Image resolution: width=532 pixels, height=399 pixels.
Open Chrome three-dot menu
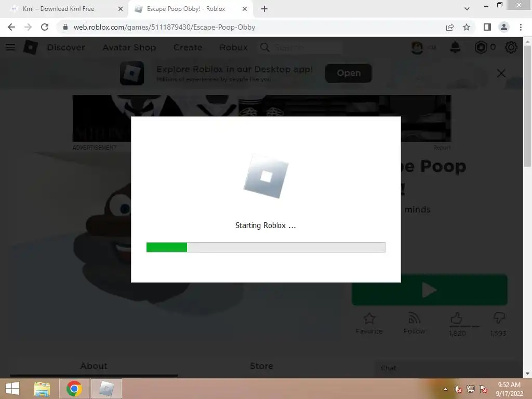(x=521, y=27)
